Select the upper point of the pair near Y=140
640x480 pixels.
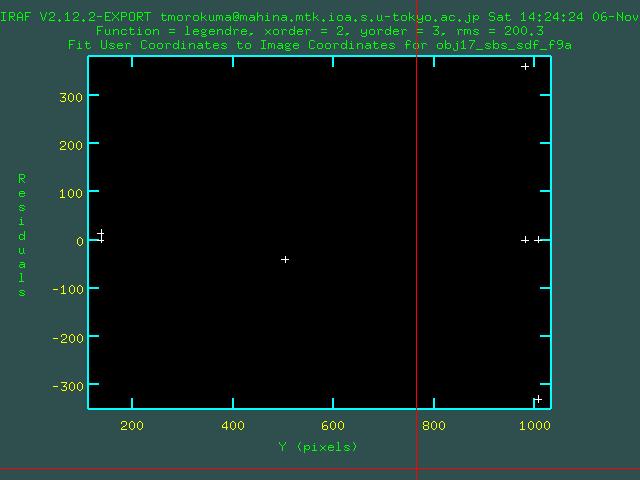click(101, 233)
